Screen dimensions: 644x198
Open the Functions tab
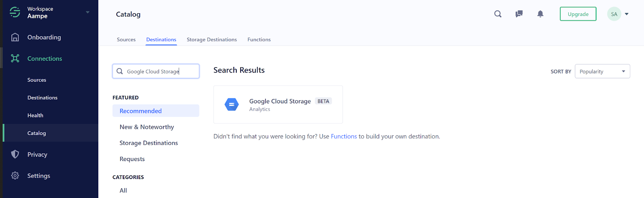pyautogui.click(x=259, y=40)
